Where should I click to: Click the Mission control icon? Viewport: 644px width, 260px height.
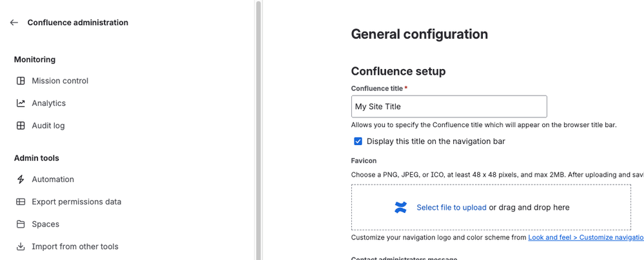click(21, 81)
